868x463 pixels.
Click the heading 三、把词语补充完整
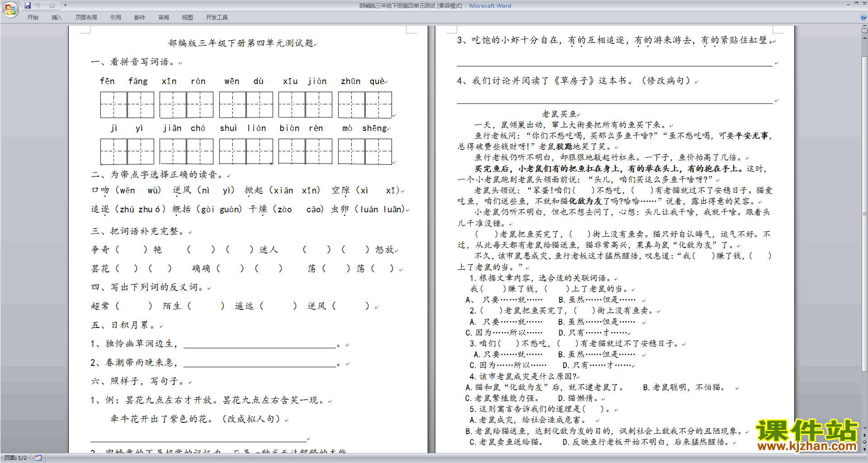[138, 231]
